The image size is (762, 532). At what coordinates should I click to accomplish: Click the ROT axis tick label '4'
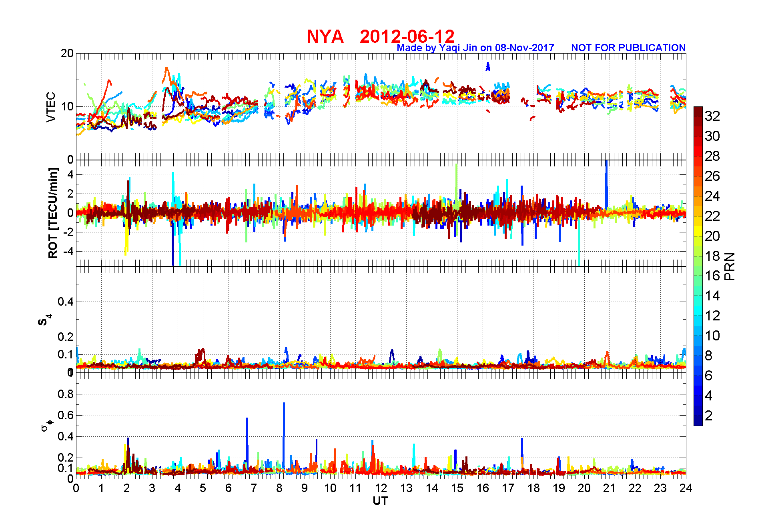click(x=70, y=174)
